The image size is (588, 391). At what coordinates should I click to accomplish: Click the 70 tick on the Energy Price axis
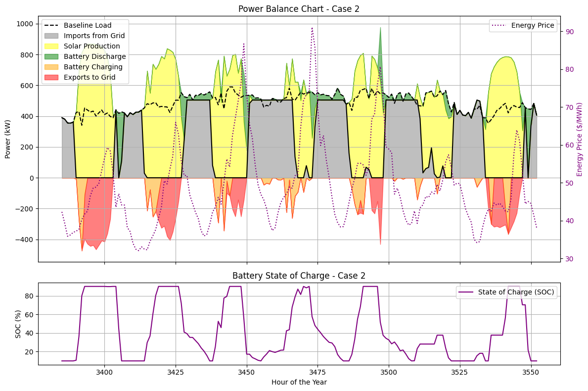click(570, 107)
